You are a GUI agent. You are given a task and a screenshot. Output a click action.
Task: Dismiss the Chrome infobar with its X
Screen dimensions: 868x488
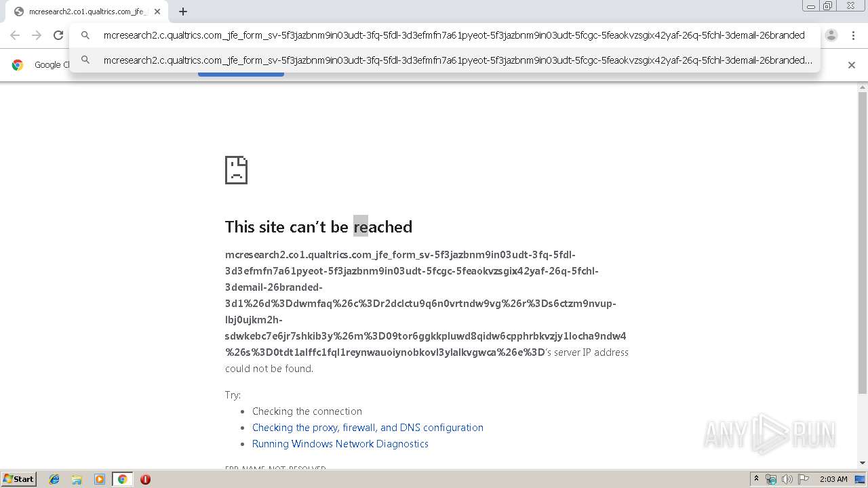pyautogui.click(x=852, y=65)
